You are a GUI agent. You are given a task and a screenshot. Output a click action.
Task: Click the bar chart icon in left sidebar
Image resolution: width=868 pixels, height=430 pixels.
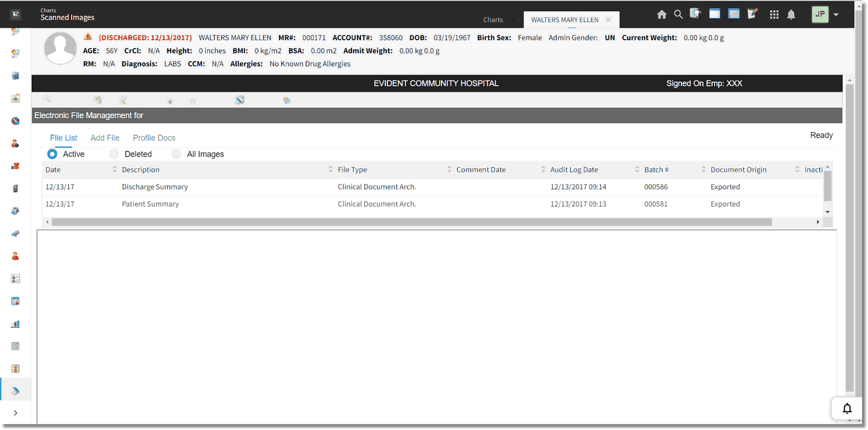coord(16,324)
